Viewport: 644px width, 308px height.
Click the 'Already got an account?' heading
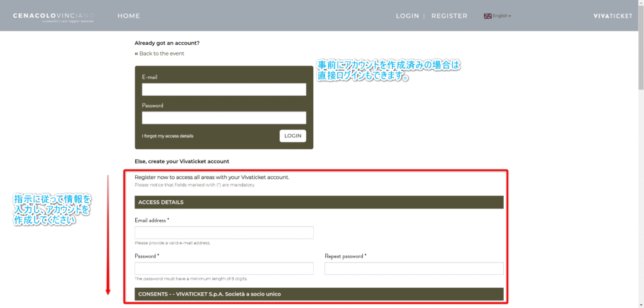167,43
